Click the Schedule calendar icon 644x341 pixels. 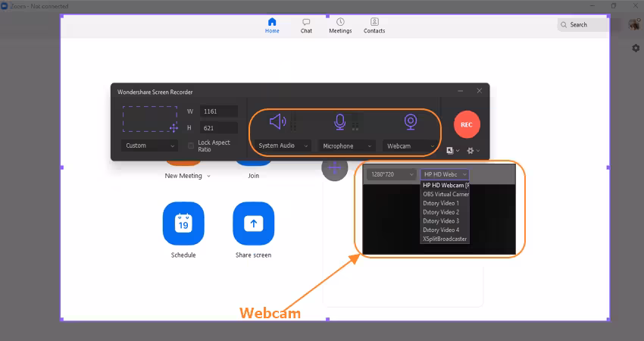183,224
